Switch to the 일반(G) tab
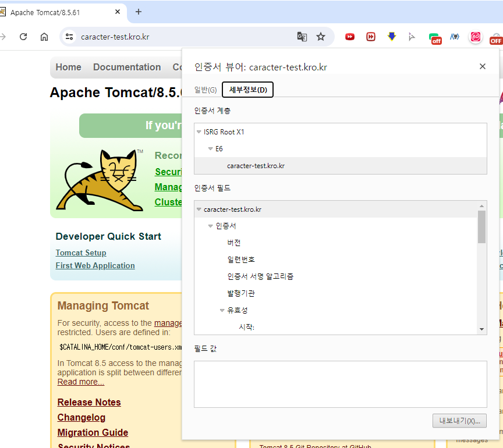503x448 pixels. (206, 90)
